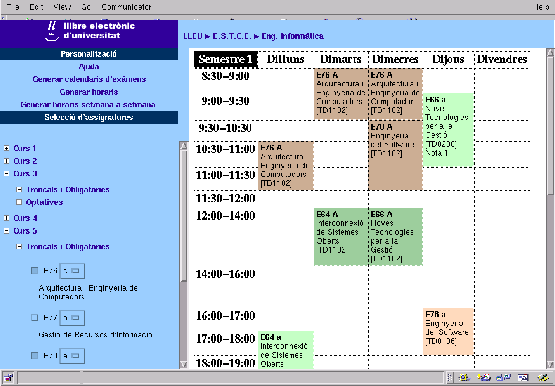Screen dimensions: 555x386
Task: Click Eng. Informàtica in the breadcrumb
Action: 292,36
